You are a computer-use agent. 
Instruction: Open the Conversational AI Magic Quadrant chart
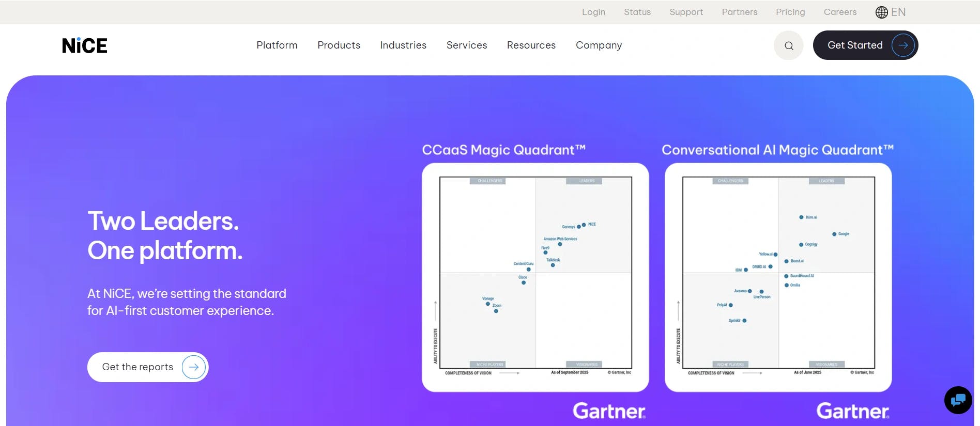pos(778,277)
